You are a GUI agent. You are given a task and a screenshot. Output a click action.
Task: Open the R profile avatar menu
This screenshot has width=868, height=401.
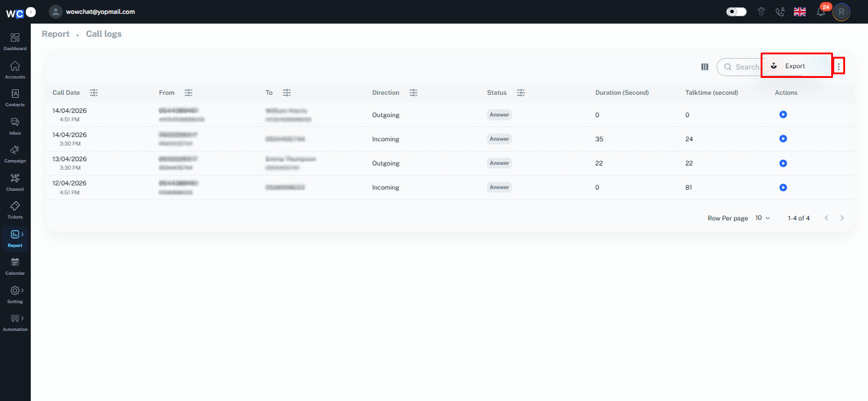coord(841,11)
